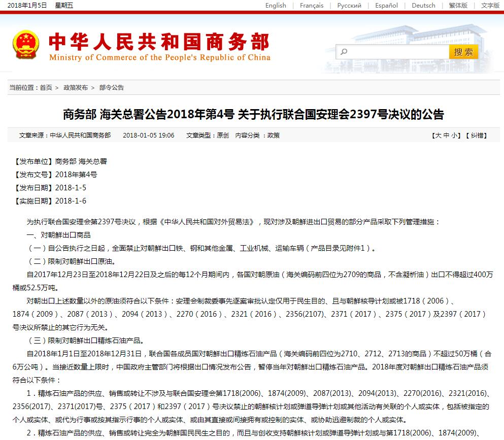Set font size to 大
504x440 pixels.
coord(438,136)
